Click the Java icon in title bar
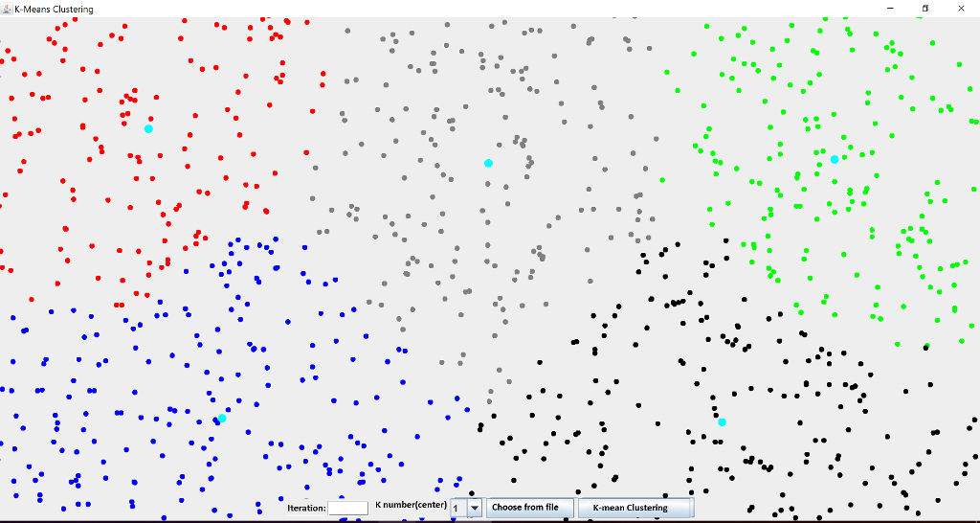 [8, 9]
